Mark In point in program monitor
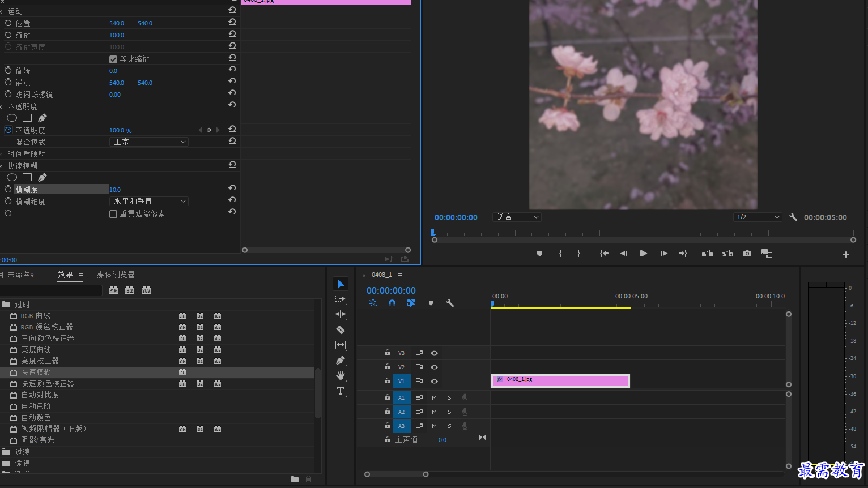 (560, 254)
